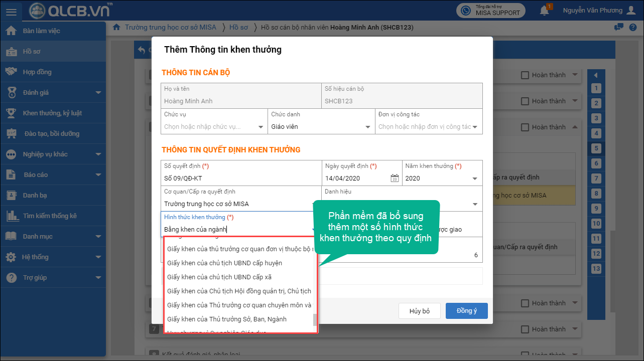Click the hamburger menu icon
The width and height of the screenshot is (644, 361).
click(12, 12)
